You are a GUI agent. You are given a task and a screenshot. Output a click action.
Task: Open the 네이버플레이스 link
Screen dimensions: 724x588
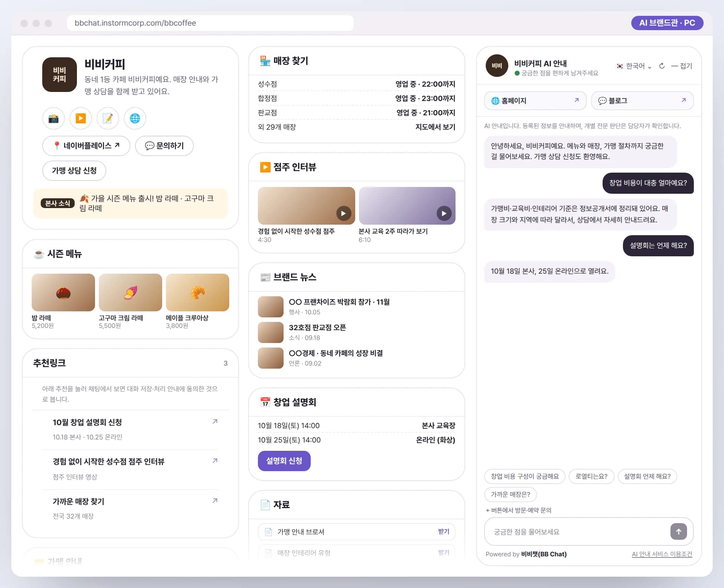[86, 145]
